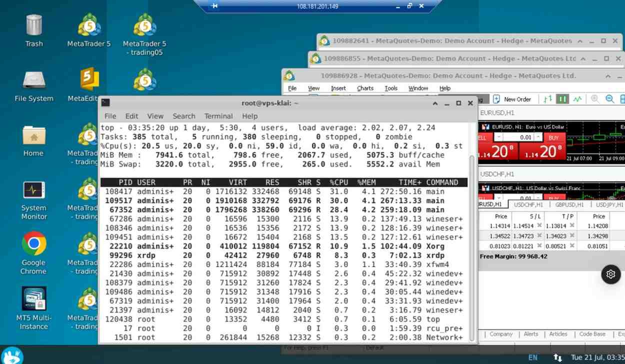This screenshot has width=625, height=364.
Task: Open the MetaTrader 5 - trading05 shortcut
Action: tap(144, 34)
